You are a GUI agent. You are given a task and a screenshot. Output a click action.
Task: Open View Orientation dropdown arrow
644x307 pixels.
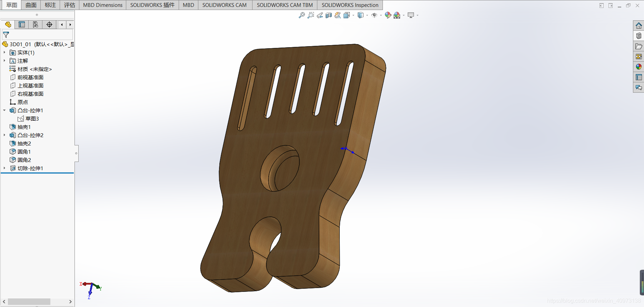[x=353, y=15]
